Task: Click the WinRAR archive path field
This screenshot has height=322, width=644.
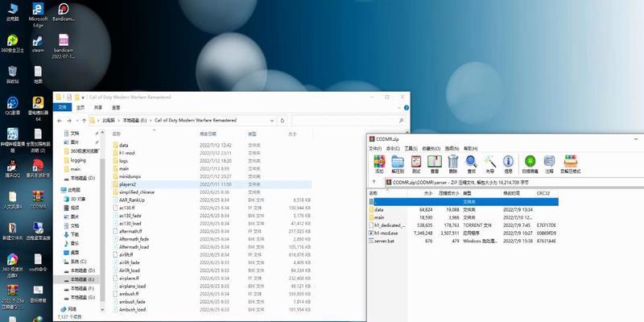Action: 514,182
